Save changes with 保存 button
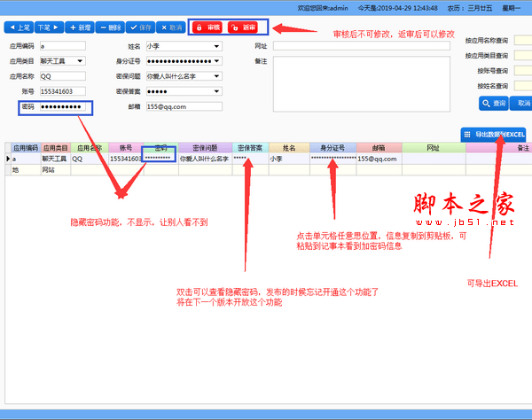The image size is (532, 420). (140, 27)
